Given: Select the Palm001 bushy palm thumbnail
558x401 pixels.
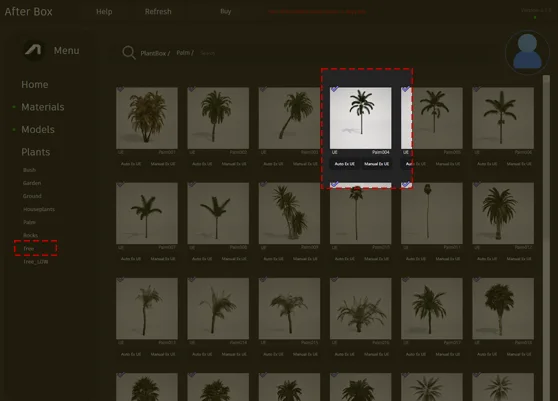Looking at the screenshot, I should (147, 118).
